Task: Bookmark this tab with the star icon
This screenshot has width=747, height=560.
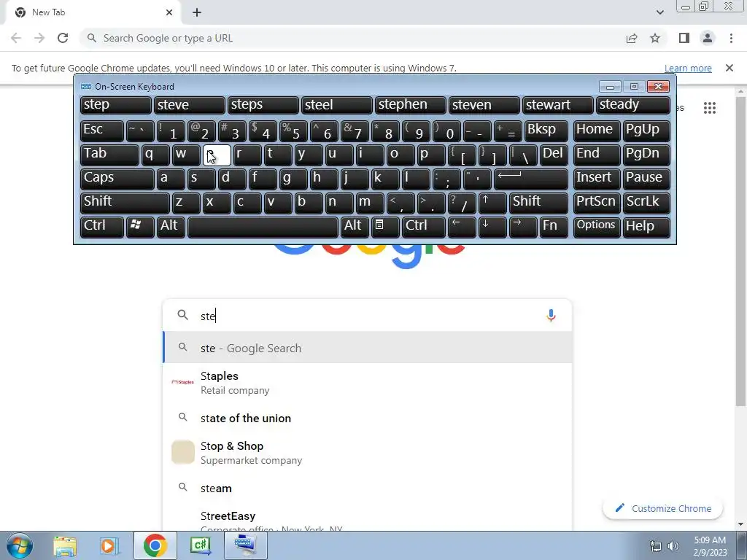Action: 655,38
